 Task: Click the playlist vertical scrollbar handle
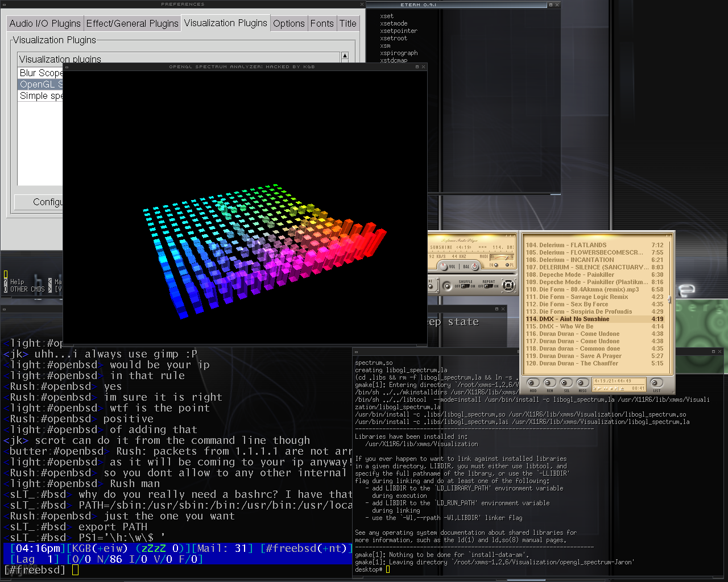click(669, 300)
